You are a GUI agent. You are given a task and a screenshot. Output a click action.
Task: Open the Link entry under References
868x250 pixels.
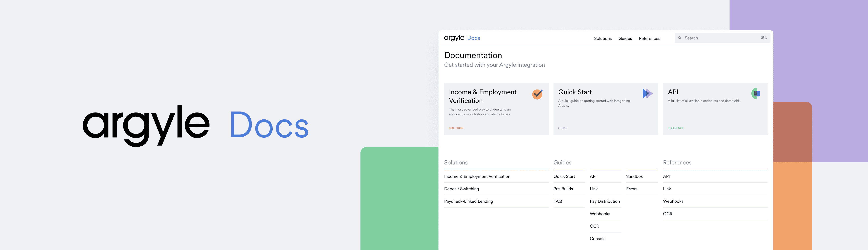[667, 189]
